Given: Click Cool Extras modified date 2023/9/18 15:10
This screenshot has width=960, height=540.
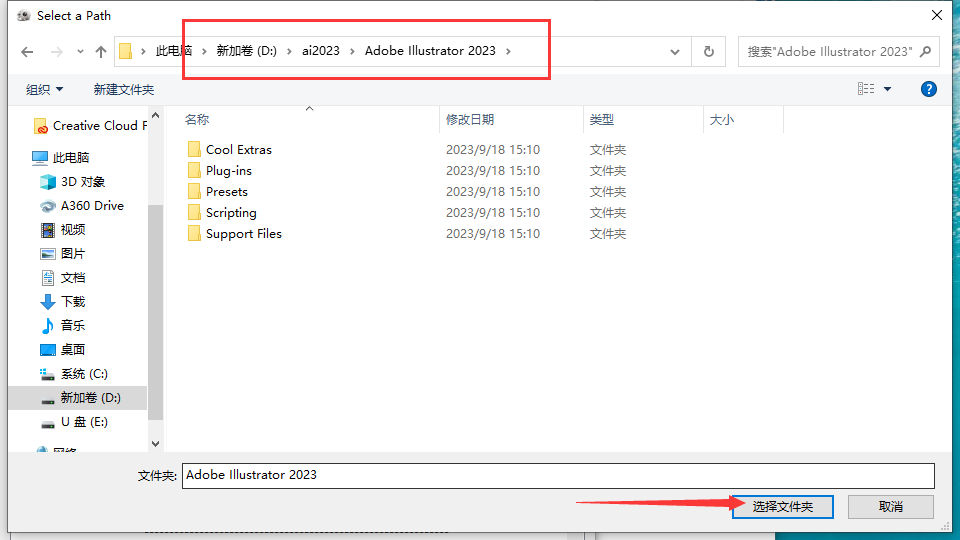Looking at the screenshot, I should (493, 149).
